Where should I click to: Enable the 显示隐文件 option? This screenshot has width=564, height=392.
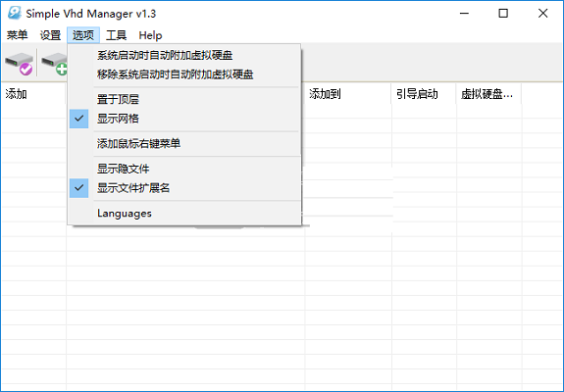(x=184, y=169)
